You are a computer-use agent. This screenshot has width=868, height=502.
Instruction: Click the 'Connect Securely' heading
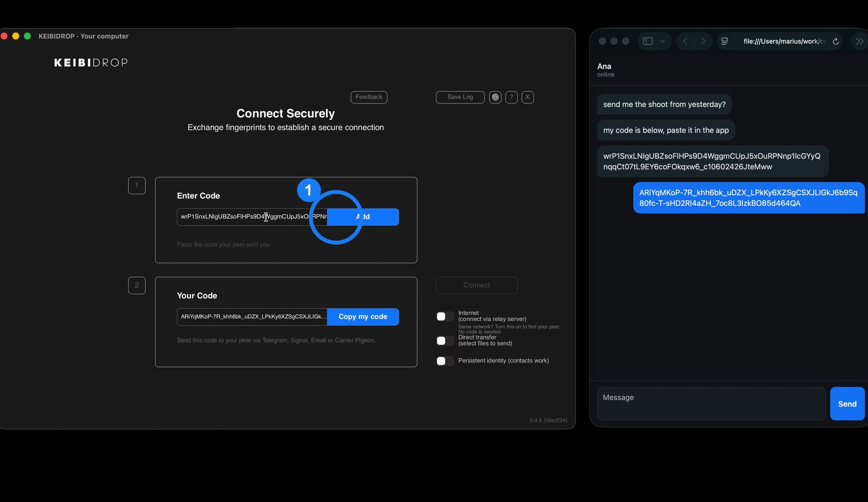286,114
